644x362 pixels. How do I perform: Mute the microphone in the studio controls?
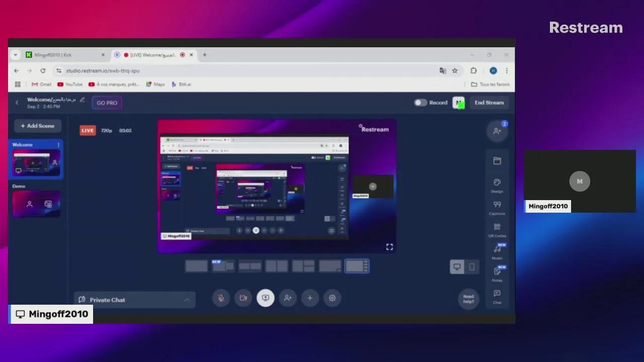pos(221,298)
